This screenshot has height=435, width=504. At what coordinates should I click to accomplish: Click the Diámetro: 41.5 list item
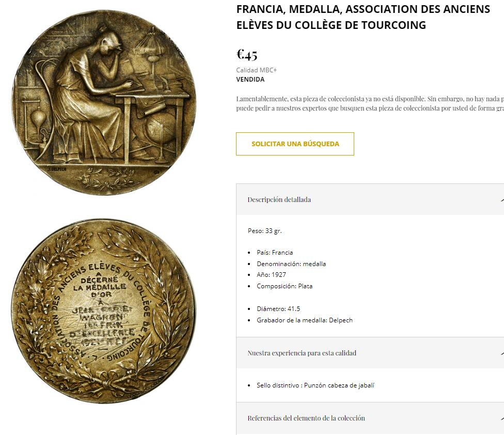click(278, 309)
